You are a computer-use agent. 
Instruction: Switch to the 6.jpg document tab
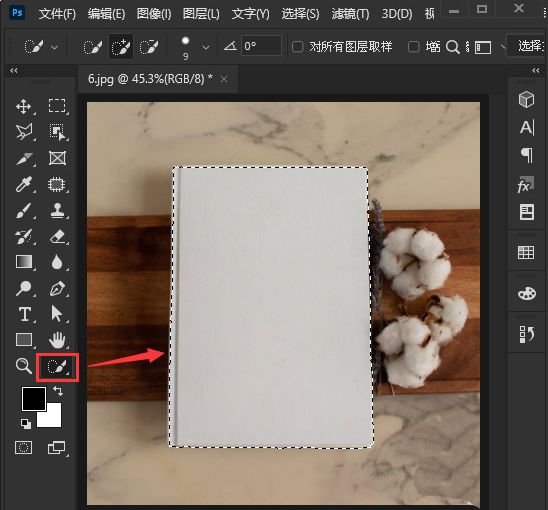pyautogui.click(x=150, y=79)
